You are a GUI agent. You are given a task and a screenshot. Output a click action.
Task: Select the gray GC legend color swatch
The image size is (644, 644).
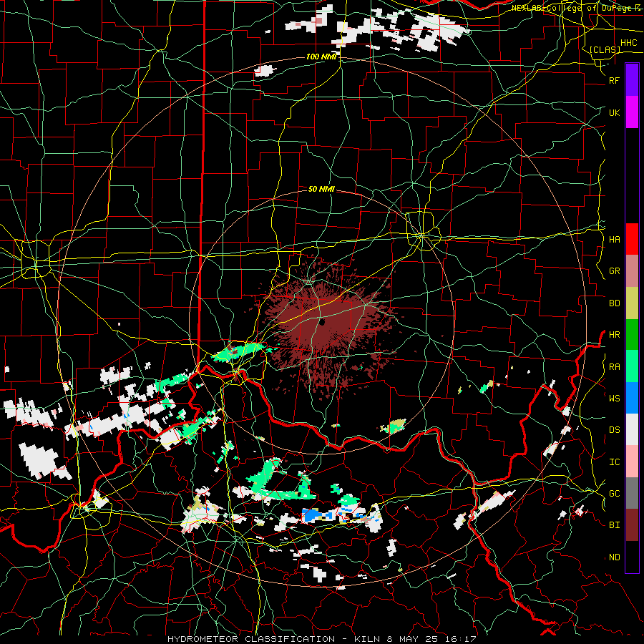[632, 493]
